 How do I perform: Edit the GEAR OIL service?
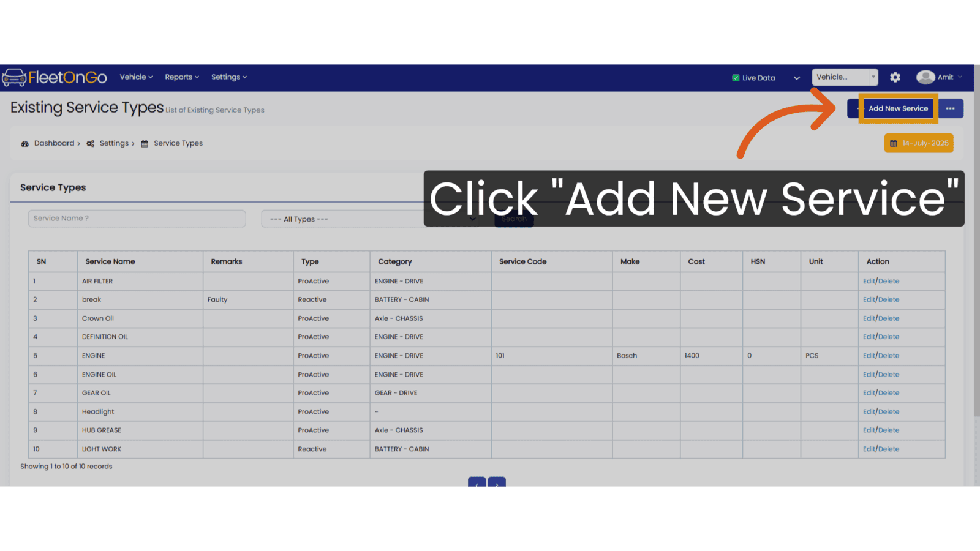[x=869, y=393]
